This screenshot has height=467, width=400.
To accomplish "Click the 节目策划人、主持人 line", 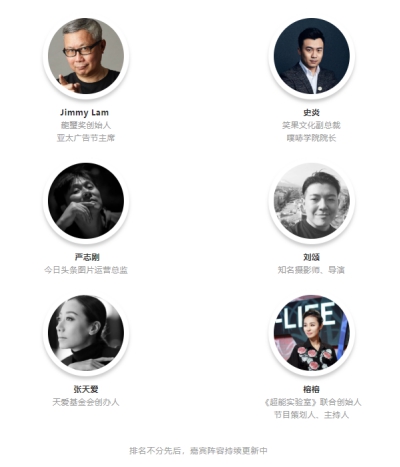I will (311, 415).
